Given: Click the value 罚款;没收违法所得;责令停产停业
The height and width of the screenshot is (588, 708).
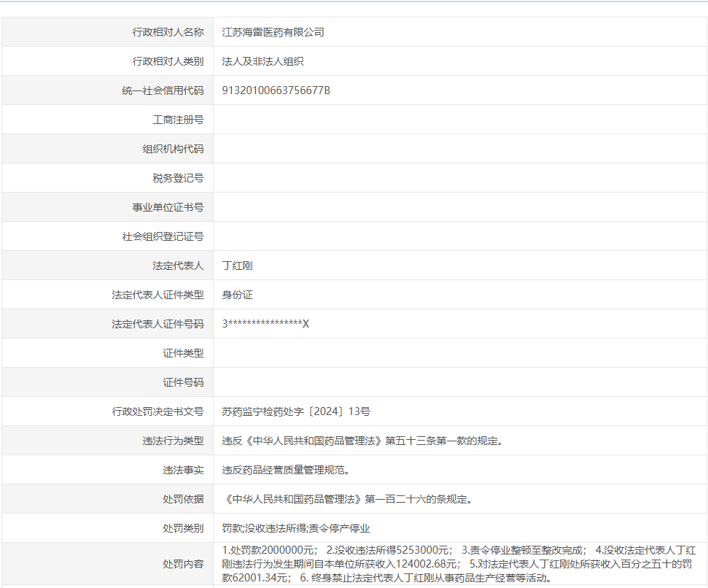Looking at the screenshot, I should (x=296, y=528).
